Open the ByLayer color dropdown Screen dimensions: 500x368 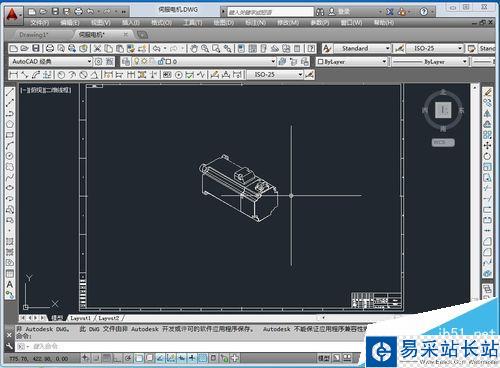pos(351,62)
